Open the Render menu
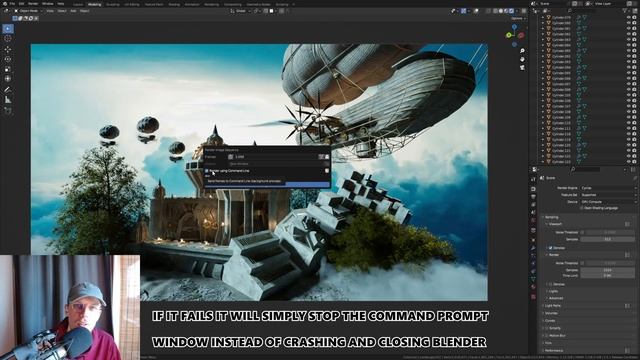 click(x=33, y=4)
